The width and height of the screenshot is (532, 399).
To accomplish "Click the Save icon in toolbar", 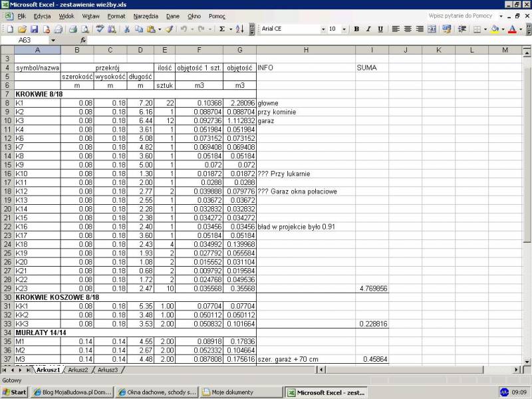I will point(34,29).
